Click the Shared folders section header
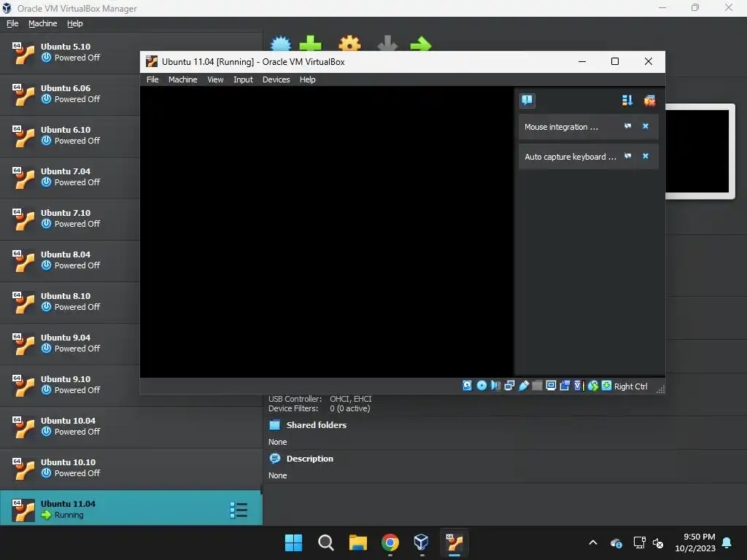The image size is (747, 560). [317, 425]
